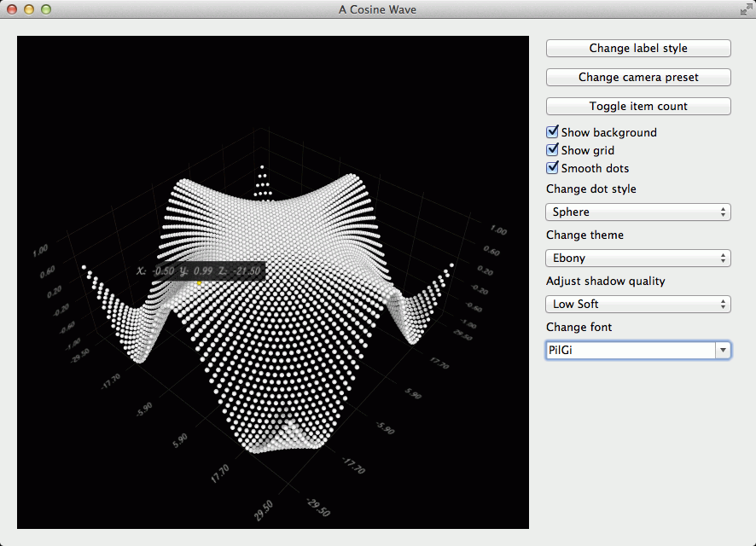Click the highlighted yellow data point
This screenshot has height=546, width=756.
tap(199, 283)
